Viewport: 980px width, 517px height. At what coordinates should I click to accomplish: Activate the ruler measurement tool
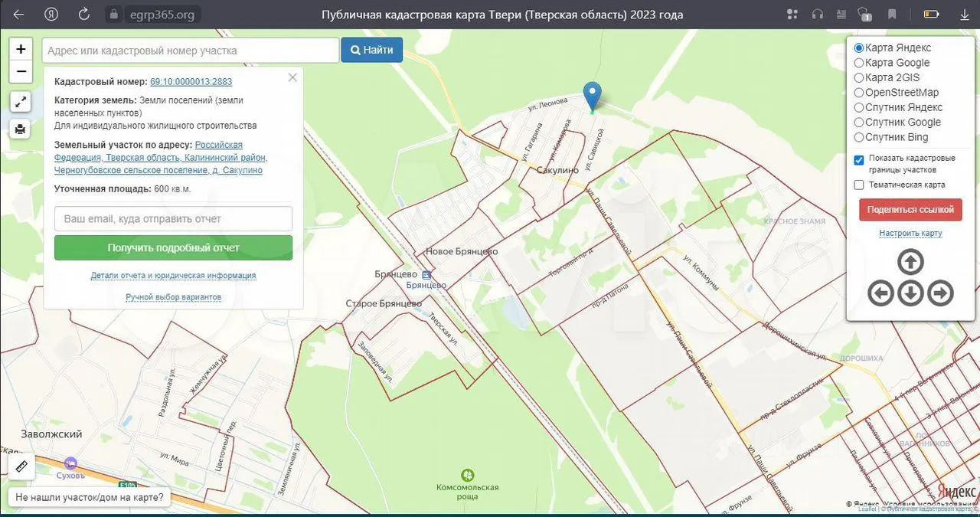[x=21, y=466]
